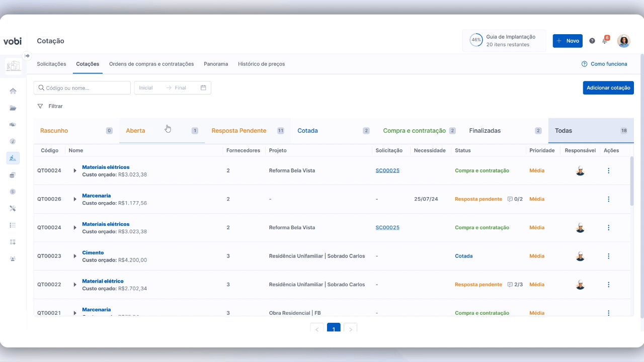Expand the QT00023 Cimento row
The height and width of the screenshot is (362, 644).
[75, 256]
